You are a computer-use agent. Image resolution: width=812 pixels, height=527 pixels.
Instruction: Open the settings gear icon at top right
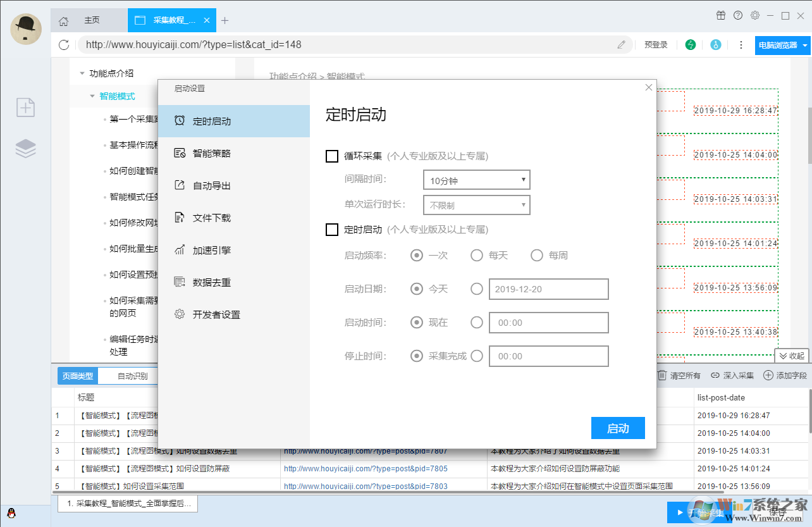pyautogui.click(x=755, y=15)
